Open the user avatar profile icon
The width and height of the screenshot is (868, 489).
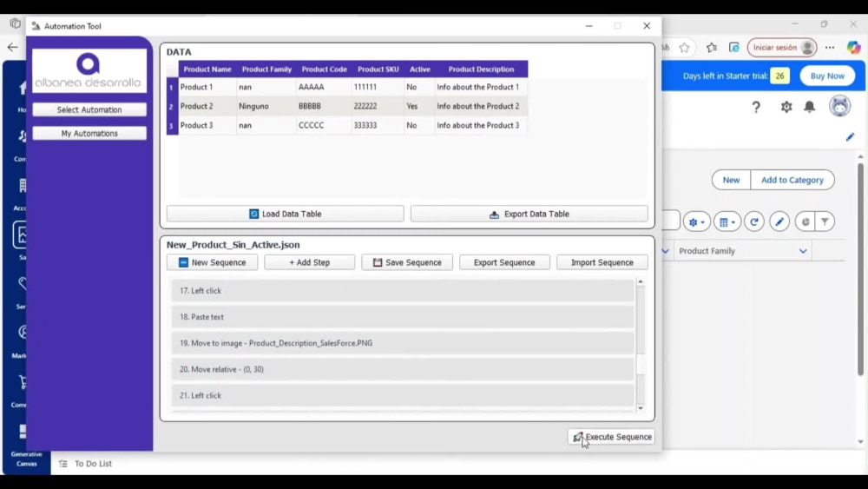839,106
